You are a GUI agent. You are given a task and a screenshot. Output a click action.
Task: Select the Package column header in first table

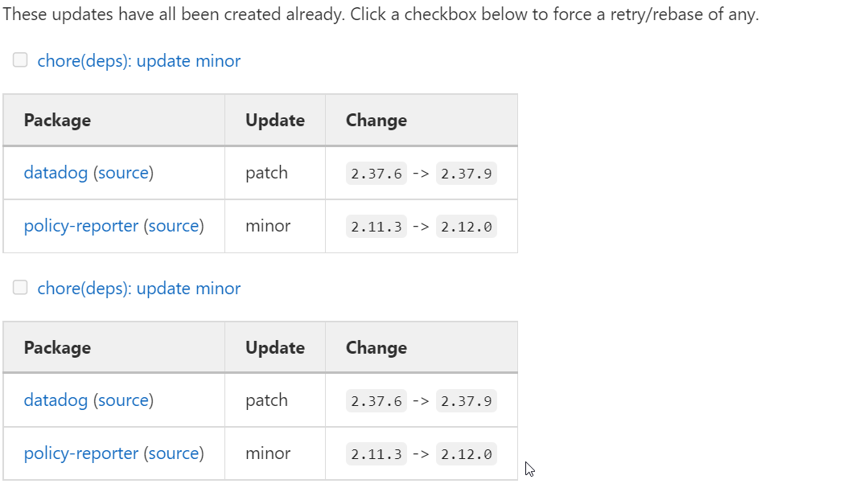pos(57,120)
